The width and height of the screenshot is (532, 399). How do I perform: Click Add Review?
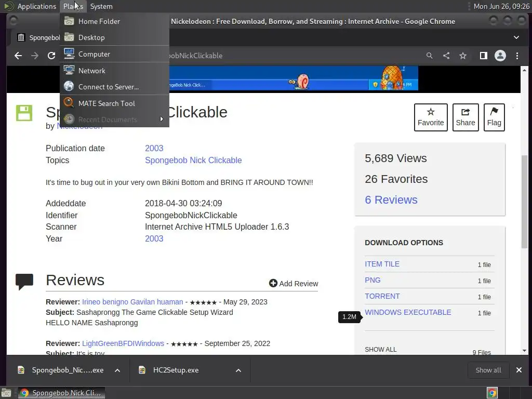click(x=294, y=283)
